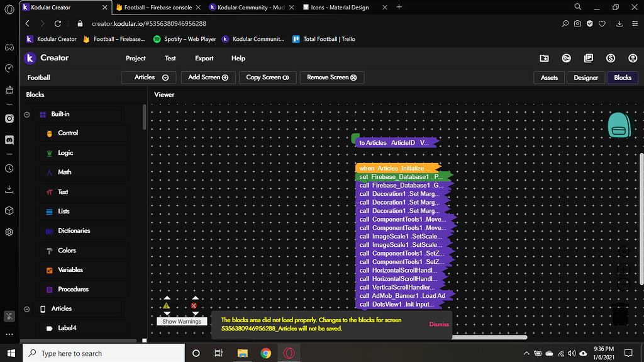This screenshot has height=362, width=644.
Task: Step to previous error with up arrow
Action: [x=196, y=298]
